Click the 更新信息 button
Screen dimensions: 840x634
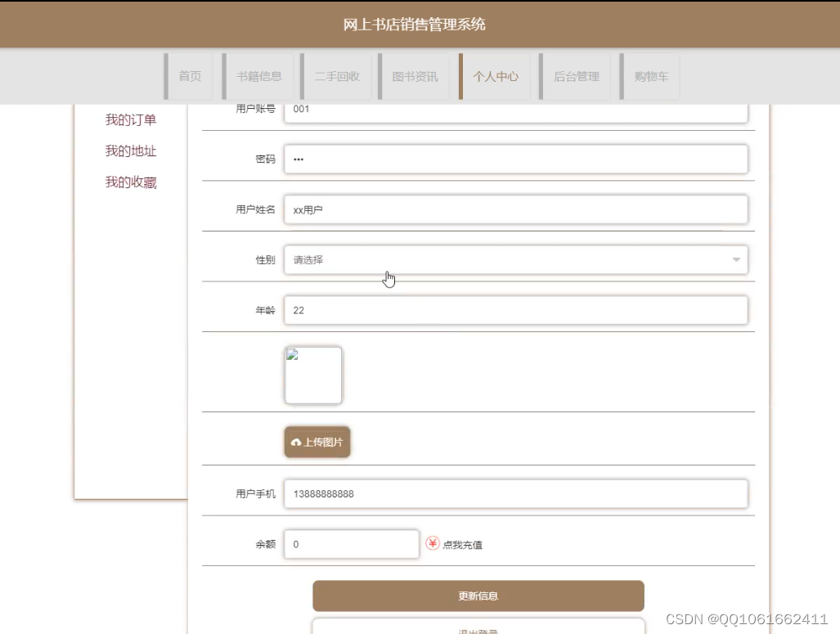[478, 596]
